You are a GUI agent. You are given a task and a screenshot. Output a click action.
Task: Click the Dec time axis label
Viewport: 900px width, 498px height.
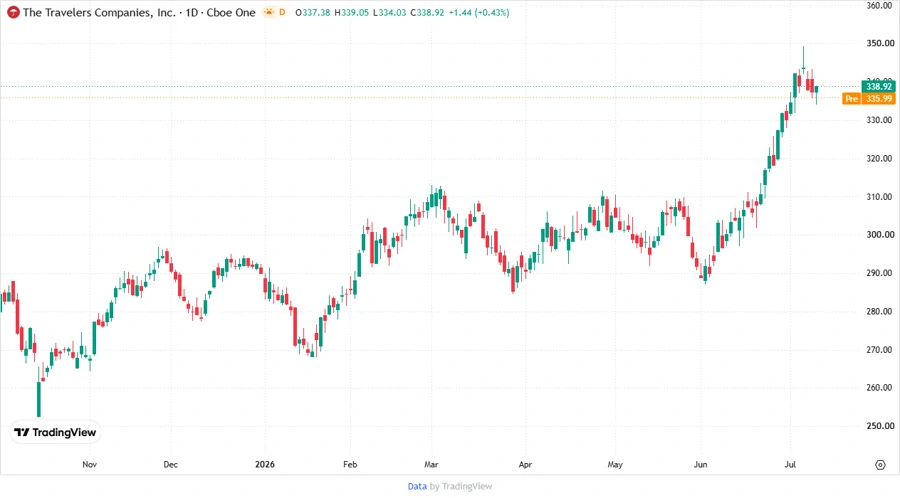pos(170,464)
